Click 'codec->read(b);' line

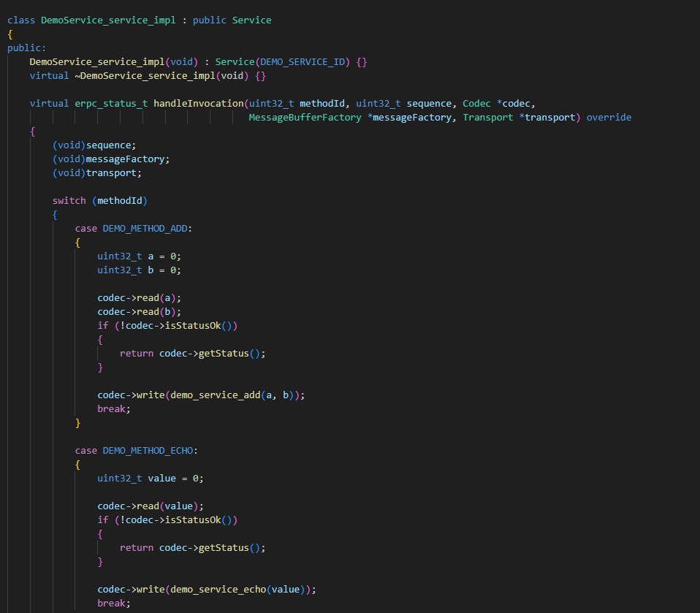pos(140,312)
